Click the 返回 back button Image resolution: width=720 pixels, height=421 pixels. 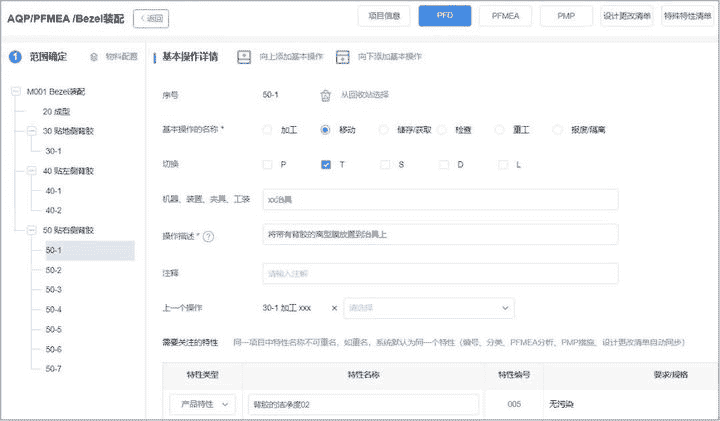(151, 18)
